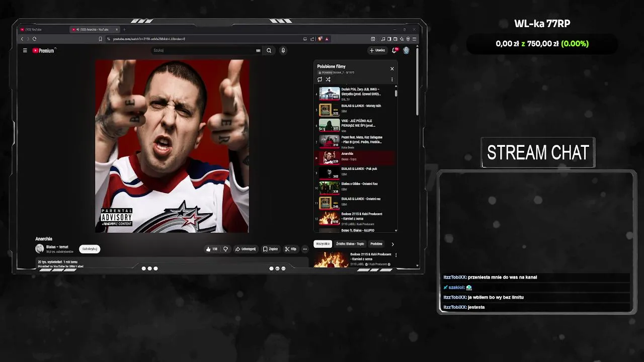This screenshot has height=362, width=644.
Task: Play Dudek P56, Żary JLB playlist item
Action: [x=355, y=94]
